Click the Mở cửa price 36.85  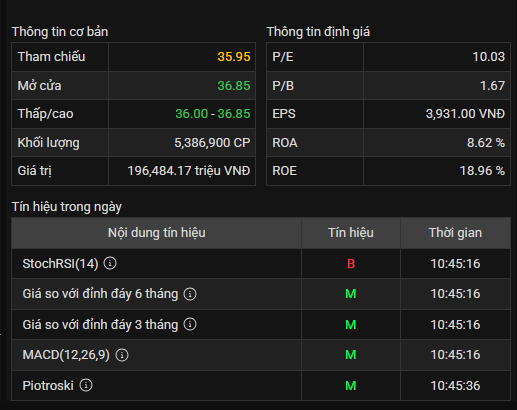[234, 86]
